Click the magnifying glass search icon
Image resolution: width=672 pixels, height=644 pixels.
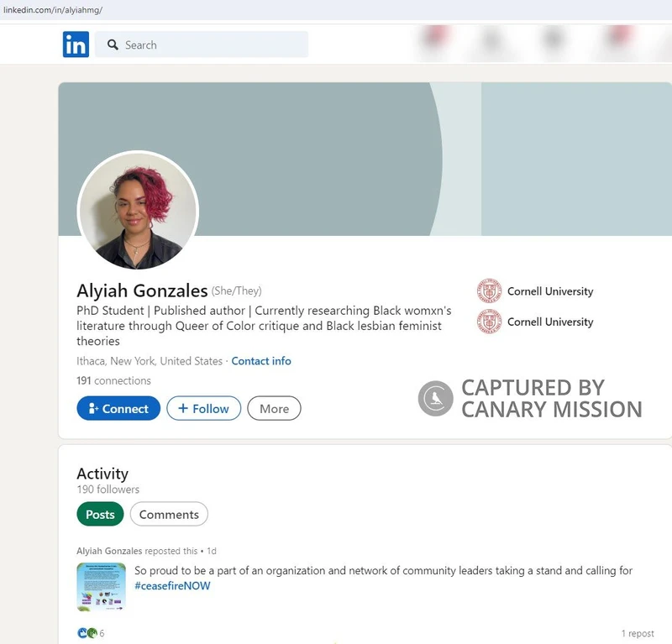[113, 45]
